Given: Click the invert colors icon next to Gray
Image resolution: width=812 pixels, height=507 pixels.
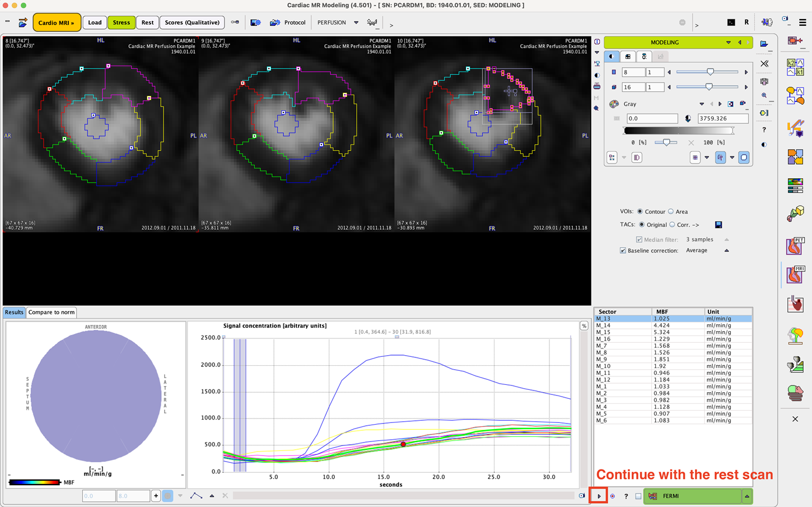Looking at the screenshot, I should tap(731, 104).
